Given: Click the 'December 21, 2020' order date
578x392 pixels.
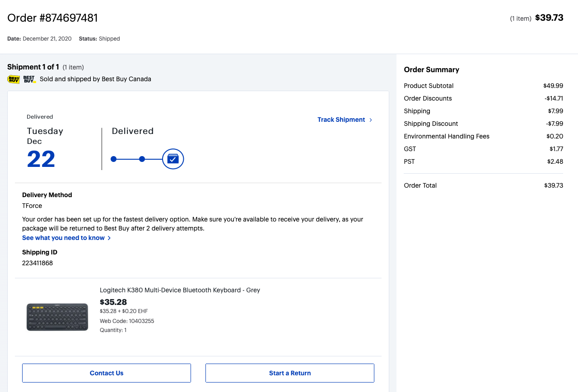Looking at the screenshot, I should [47, 39].
